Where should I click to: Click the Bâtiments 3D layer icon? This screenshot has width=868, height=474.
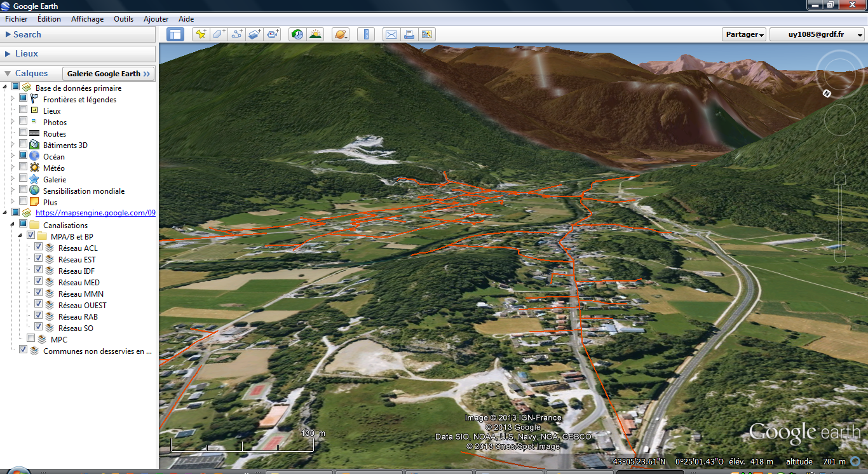34,145
